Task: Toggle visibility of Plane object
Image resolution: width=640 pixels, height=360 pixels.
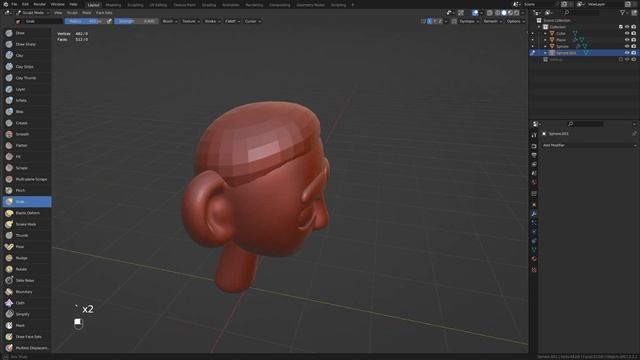Action: [627, 40]
